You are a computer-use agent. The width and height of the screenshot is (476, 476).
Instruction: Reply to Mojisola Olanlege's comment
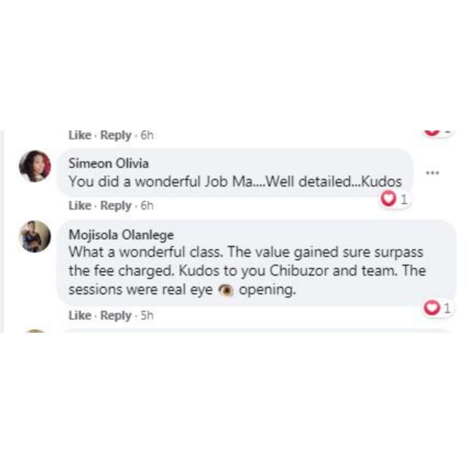point(116,315)
